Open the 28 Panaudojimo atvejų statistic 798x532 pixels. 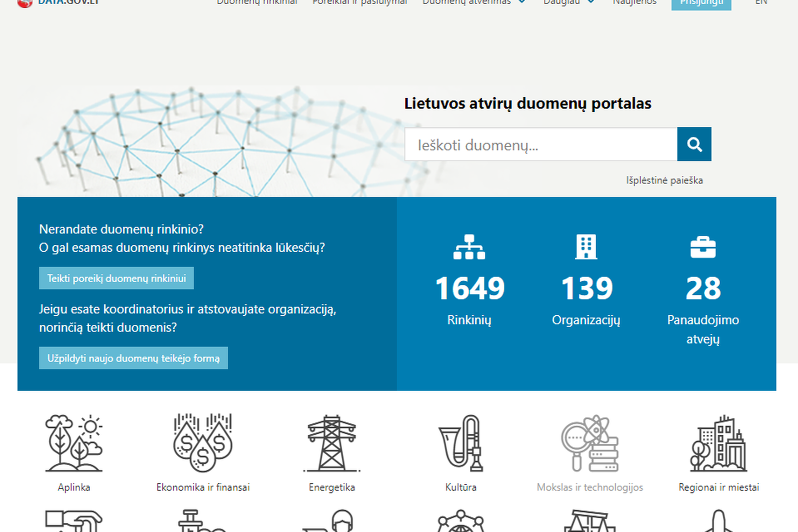[703, 288]
